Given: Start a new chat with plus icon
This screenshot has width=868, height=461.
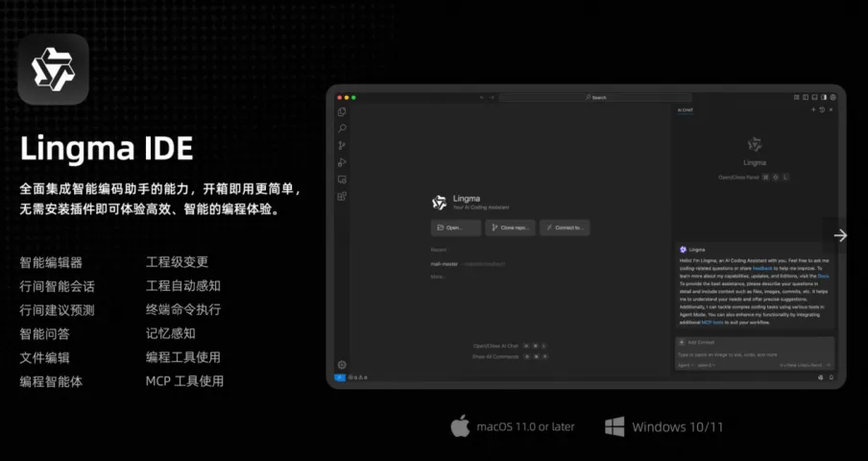Looking at the screenshot, I should click(813, 109).
